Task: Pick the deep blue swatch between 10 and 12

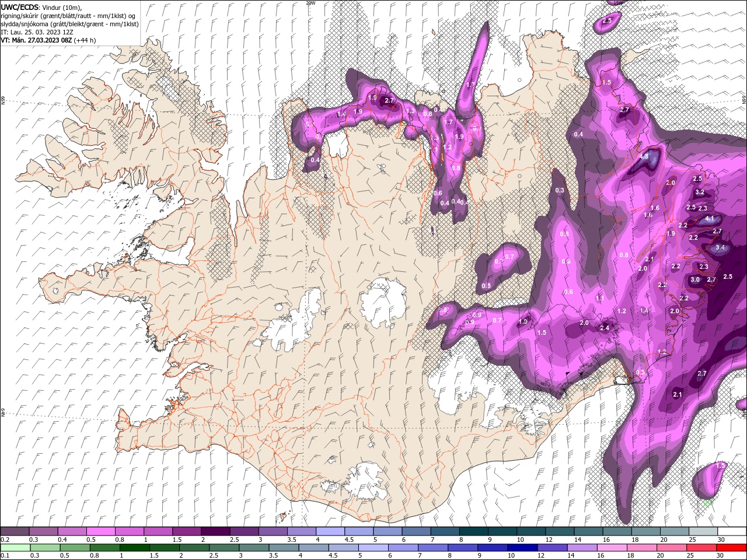Action: tap(522, 547)
